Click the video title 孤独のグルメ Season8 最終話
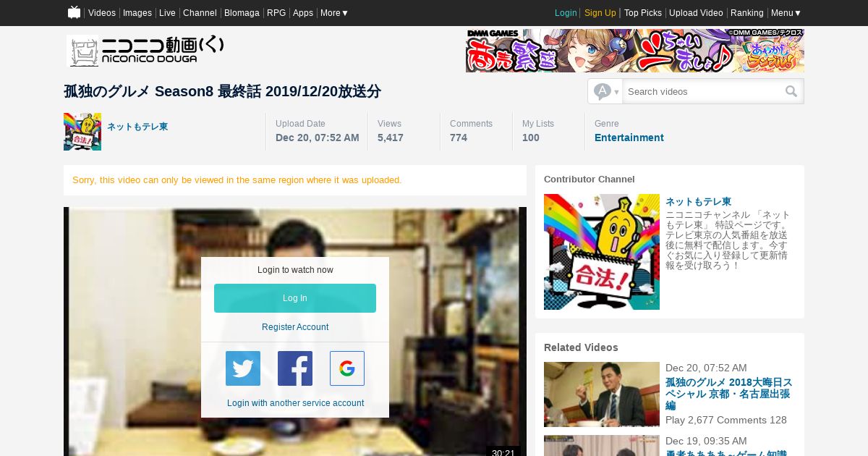 222,91
